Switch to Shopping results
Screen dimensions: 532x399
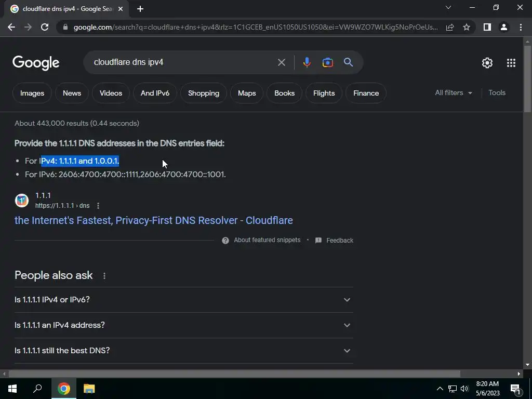coord(204,93)
